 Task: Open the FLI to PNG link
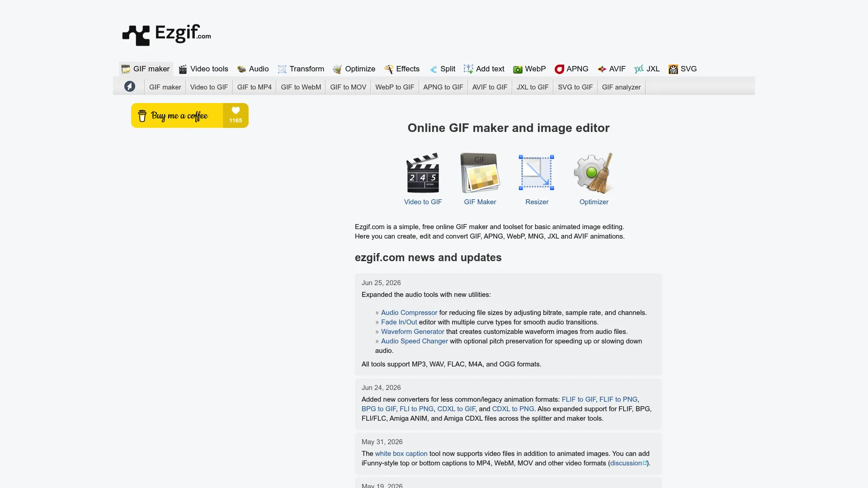[x=416, y=409]
